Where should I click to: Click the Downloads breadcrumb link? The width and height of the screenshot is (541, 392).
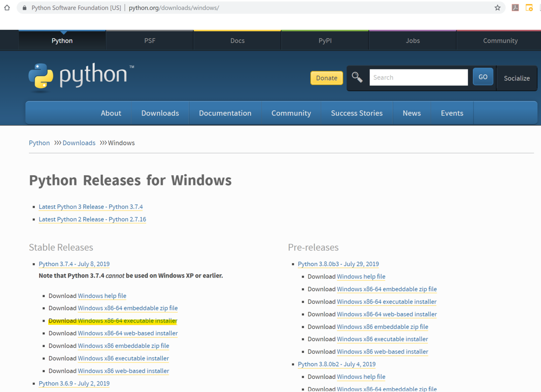pos(79,143)
